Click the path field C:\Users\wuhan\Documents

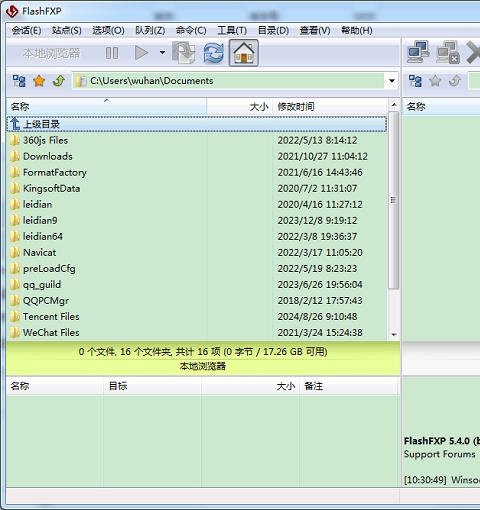click(228, 81)
